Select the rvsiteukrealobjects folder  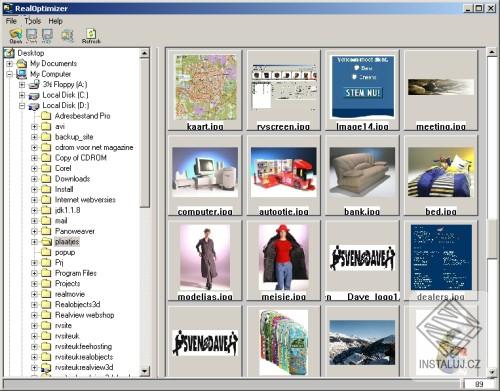84,357
